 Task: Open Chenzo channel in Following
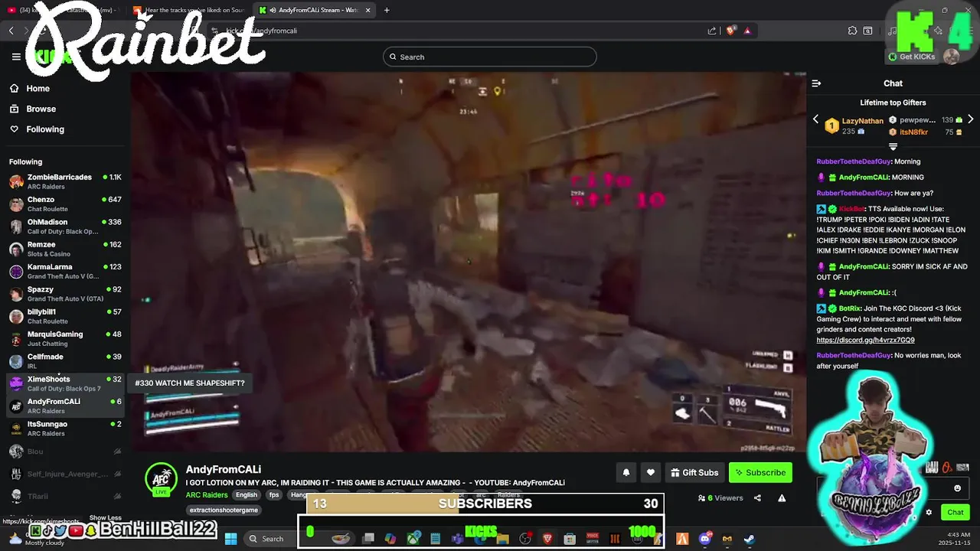coord(65,204)
